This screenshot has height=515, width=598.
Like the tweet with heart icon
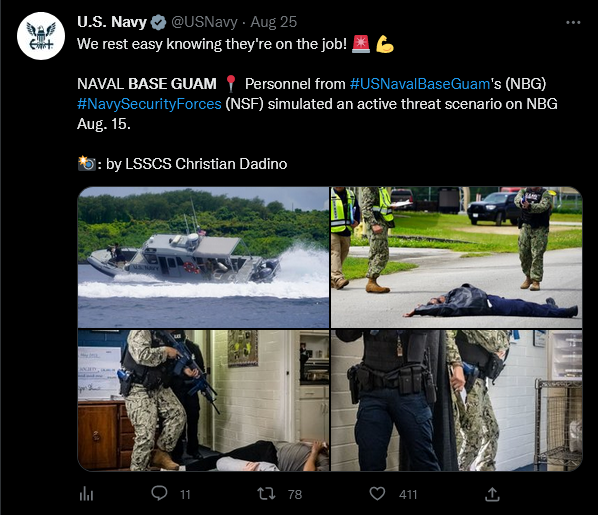tap(377, 494)
